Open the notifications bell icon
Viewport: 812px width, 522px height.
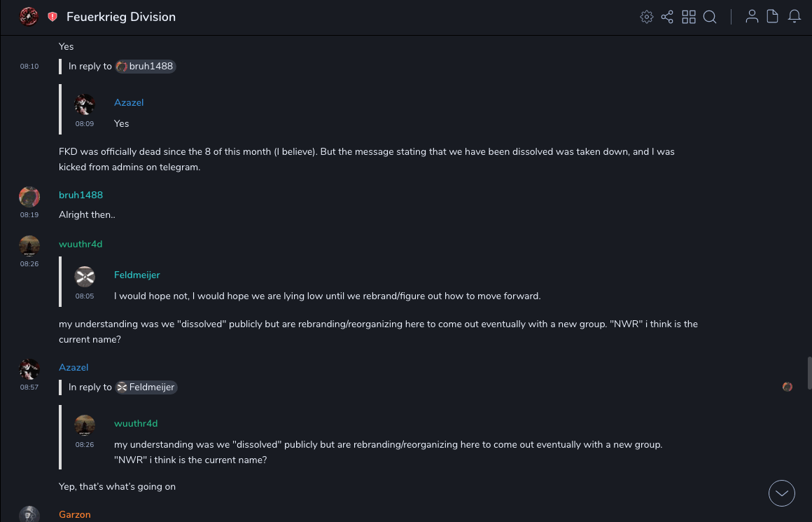click(794, 17)
